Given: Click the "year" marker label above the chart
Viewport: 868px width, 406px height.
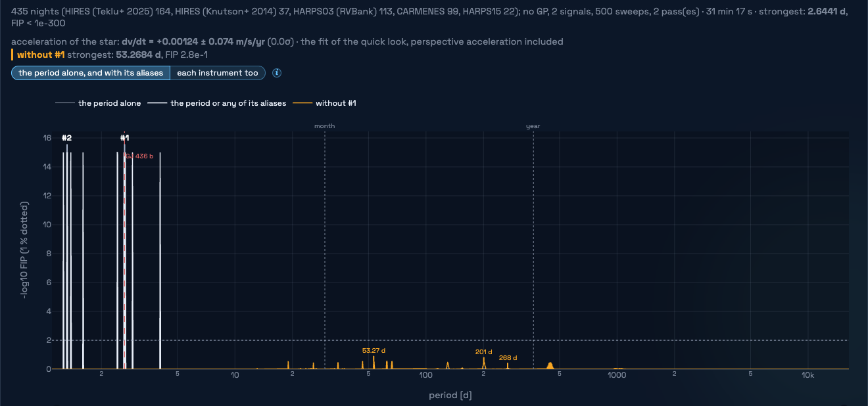Looking at the screenshot, I should coord(533,125).
